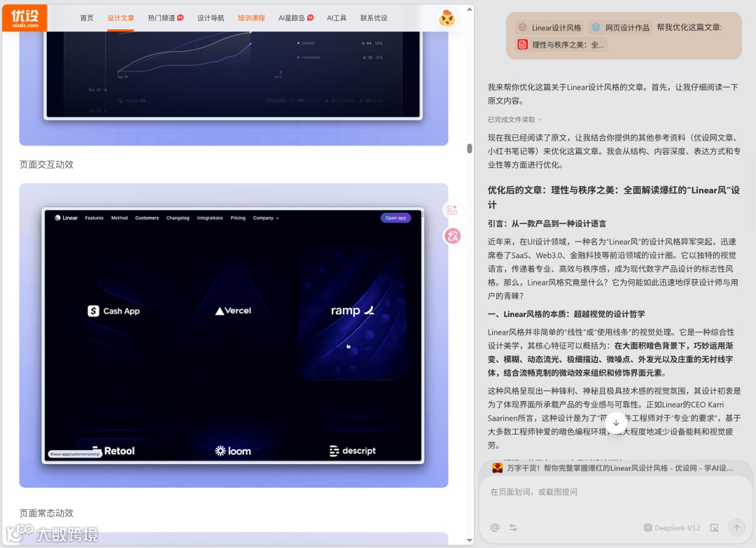The width and height of the screenshot is (756, 548).
Task: Click the page scrollbar thumb
Action: pos(470,148)
